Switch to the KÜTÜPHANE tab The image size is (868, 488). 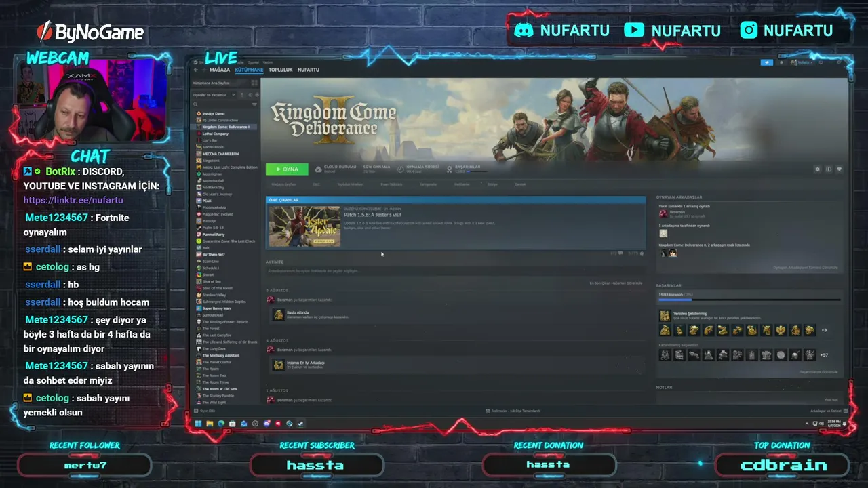coord(249,70)
